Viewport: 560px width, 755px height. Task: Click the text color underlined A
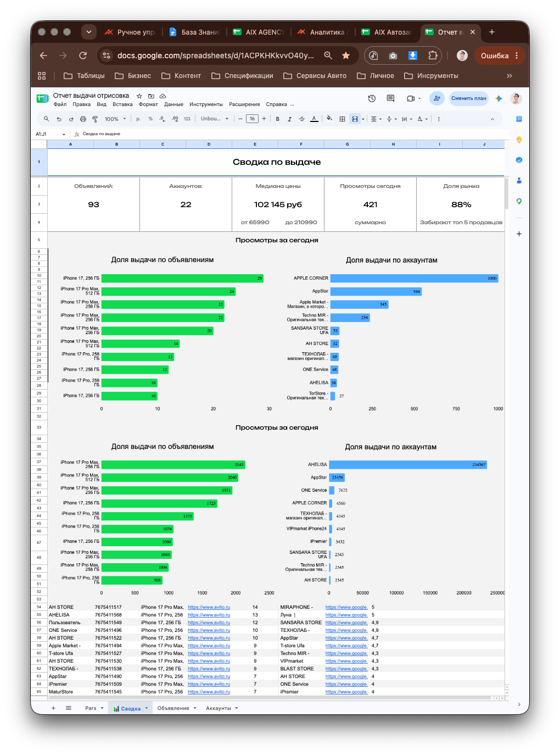pos(314,119)
